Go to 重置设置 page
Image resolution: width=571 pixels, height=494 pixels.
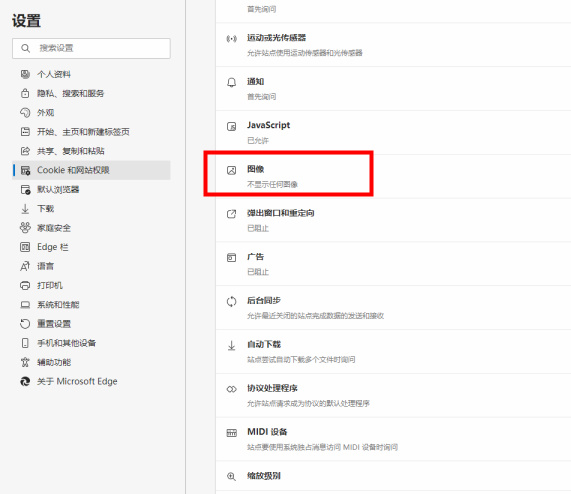point(91,324)
